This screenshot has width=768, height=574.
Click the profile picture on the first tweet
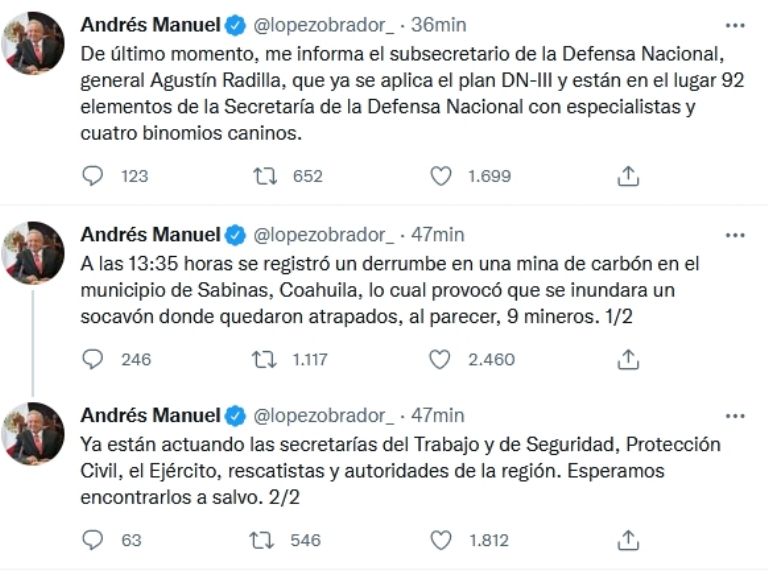click(x=36, y=45)
